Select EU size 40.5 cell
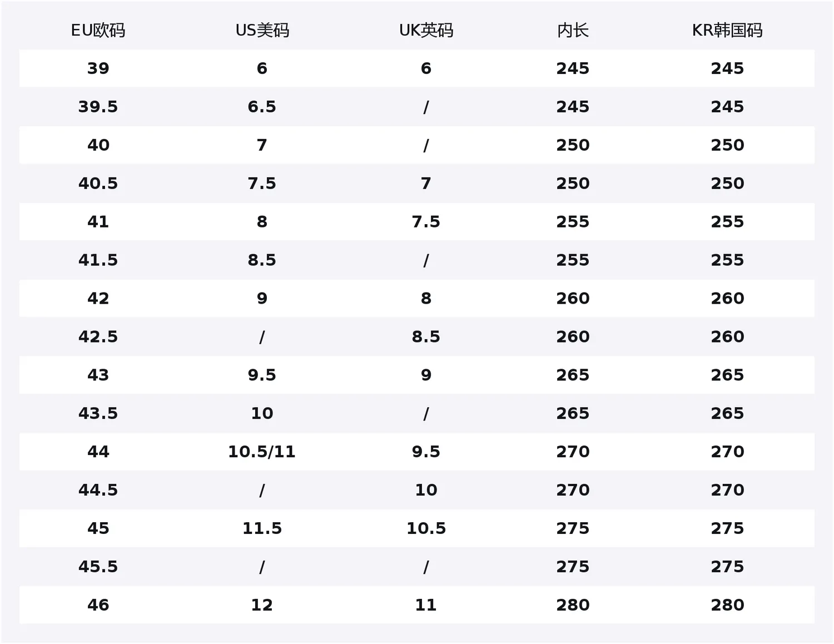Viewport: 834px width, 644px height. pos(98,184)
